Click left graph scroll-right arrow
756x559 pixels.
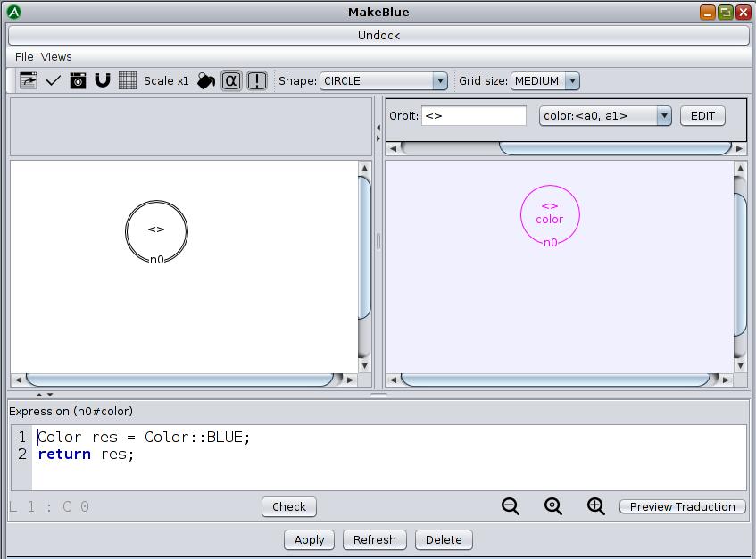coord(350,380)
